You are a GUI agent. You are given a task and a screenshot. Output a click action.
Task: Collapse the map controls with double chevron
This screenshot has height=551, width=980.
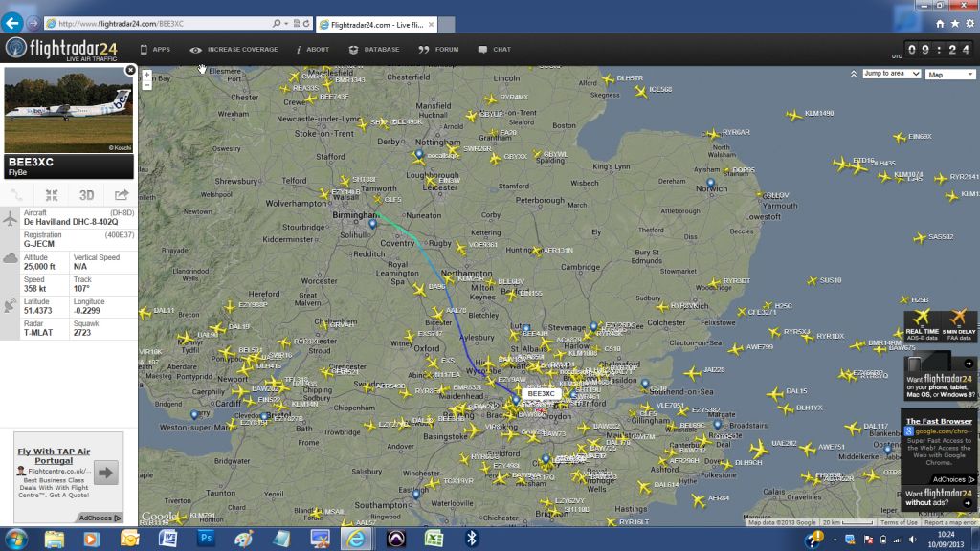pyautogui.click(x=853, y=74)
